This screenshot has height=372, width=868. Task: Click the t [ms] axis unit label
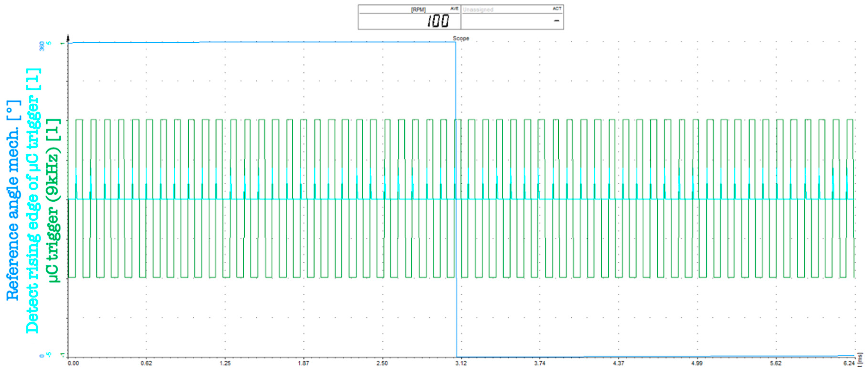860,360
